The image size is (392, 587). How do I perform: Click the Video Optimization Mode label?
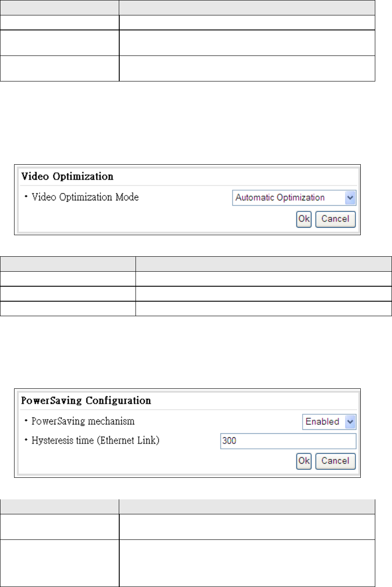pos(85,197)
